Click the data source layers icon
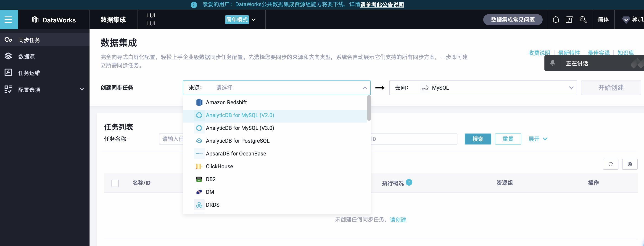This screenshot has height=246, width=644. [8, 56]
